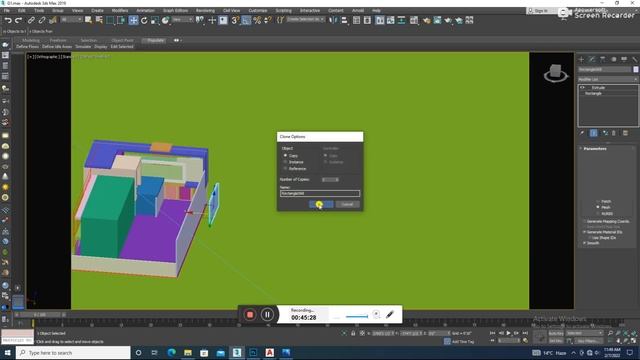Stop the screen recording
Screen dimensions: 640x360
250,315
